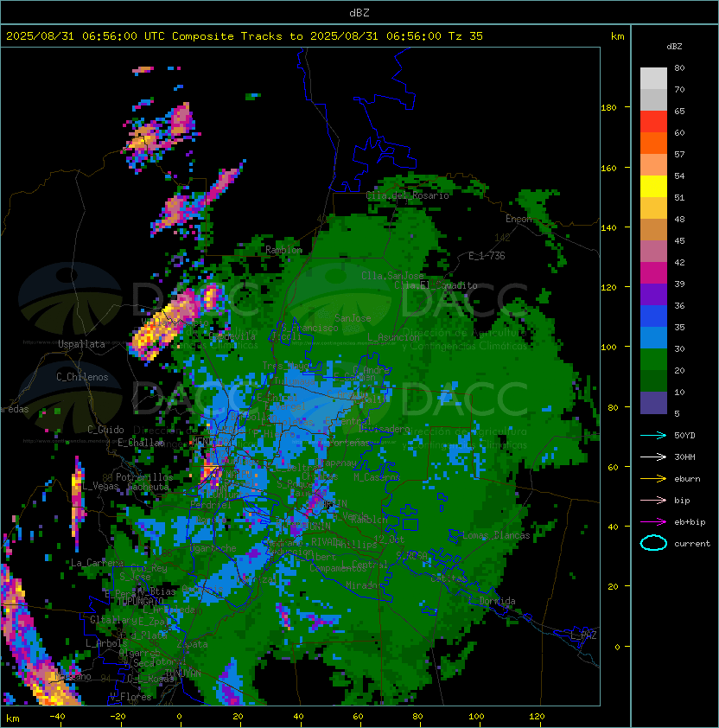Select the purple 36–39 dBZ swatch

pyautogui.click(x=653, y=294)
